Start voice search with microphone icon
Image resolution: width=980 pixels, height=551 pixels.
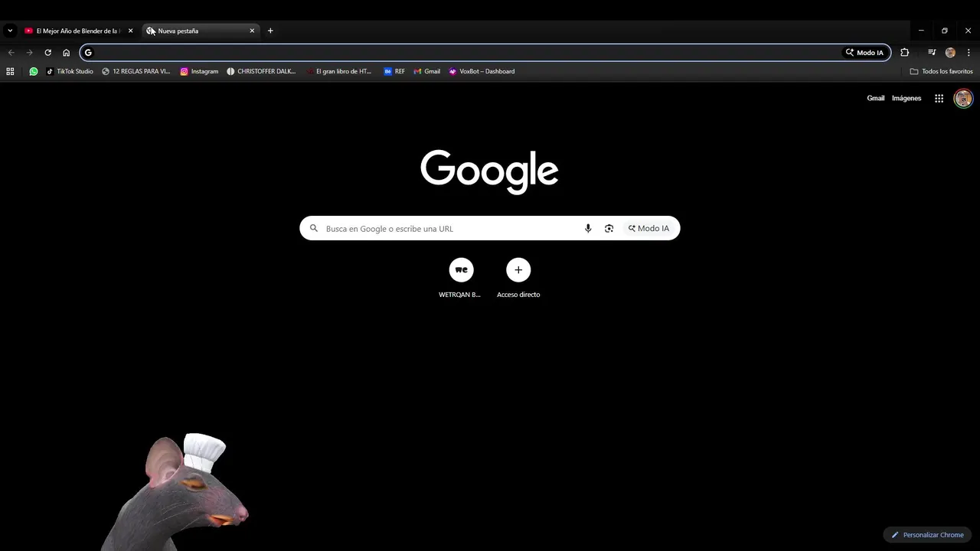point(588,228)
